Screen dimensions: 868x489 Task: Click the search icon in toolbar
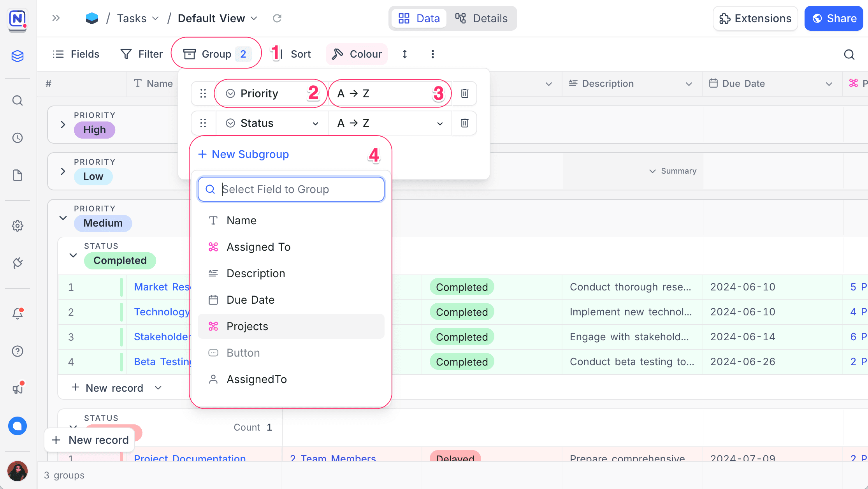pyautogui.click(x=849, y=55)
